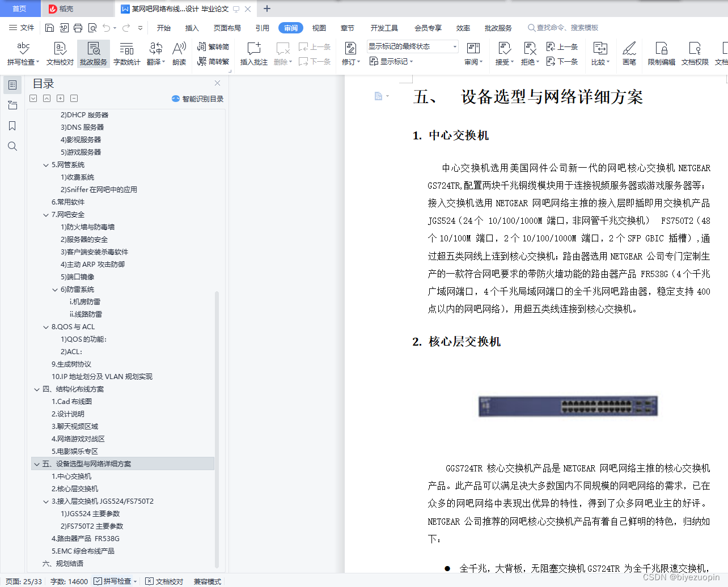Select the ink pen 画笔
This screenshot has width=728, height=587.
pyautogui.click(x=629, y=54)
